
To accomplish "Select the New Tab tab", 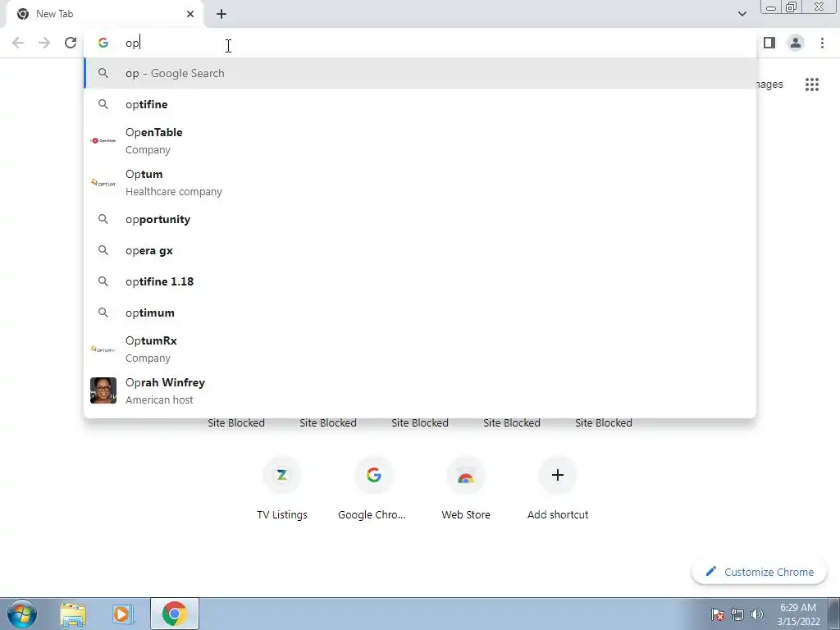I will click(x=104, y=14).
